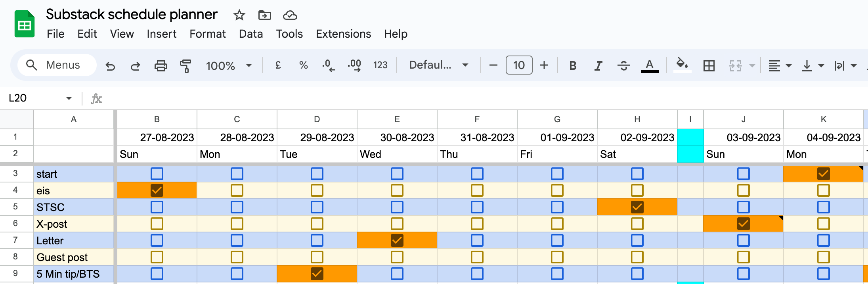Format as currency with pound symbol

coord(278,65)
